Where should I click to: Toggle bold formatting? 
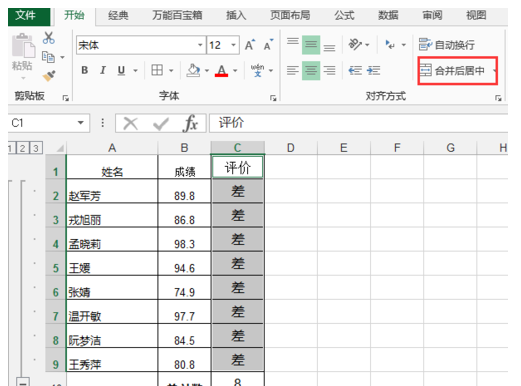pos(85,70)
